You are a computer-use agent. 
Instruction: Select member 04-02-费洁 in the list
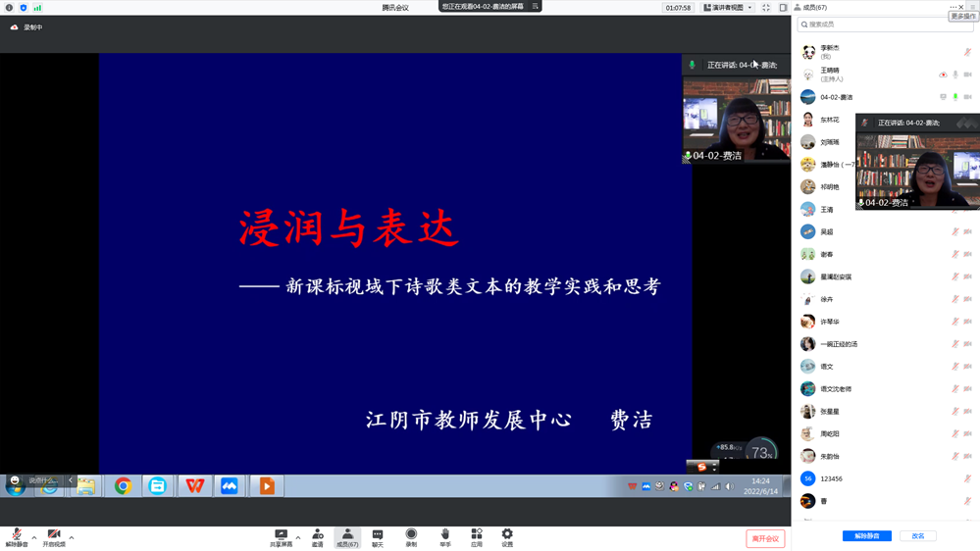(x=837, y=97)
